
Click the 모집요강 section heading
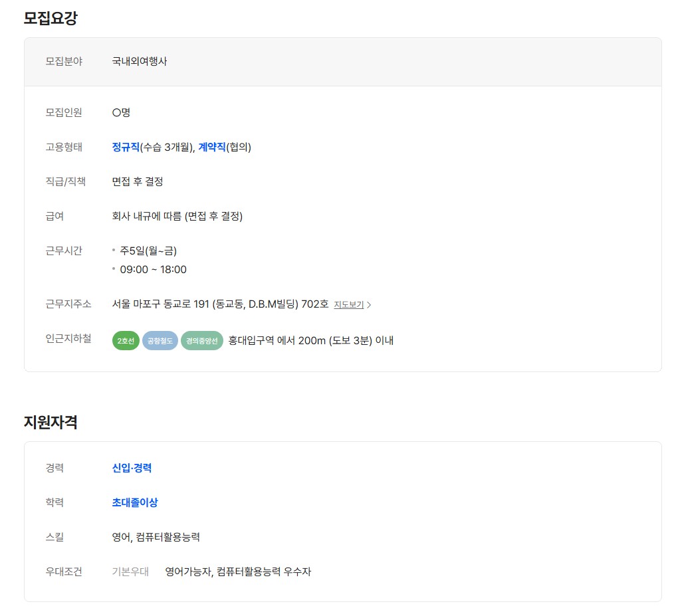click(51, 18)
